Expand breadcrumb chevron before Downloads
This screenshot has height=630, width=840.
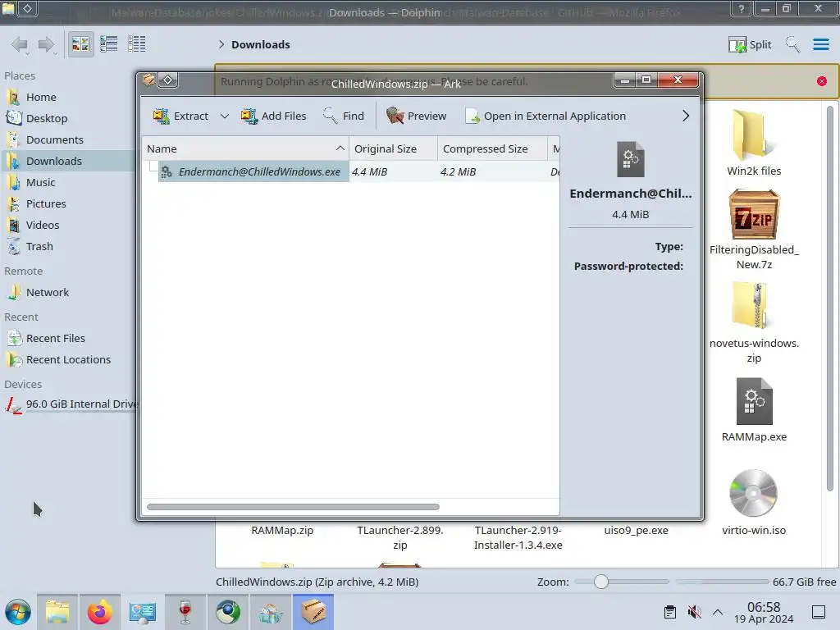(221, 44)
